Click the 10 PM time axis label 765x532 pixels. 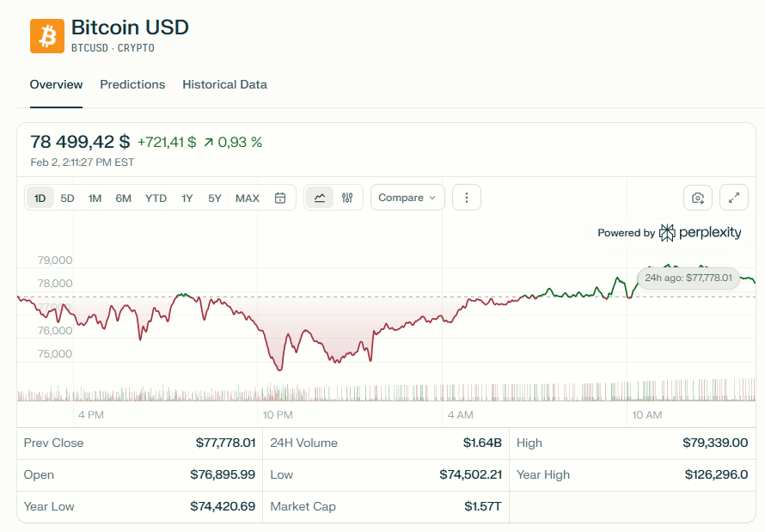pos(278,415)
